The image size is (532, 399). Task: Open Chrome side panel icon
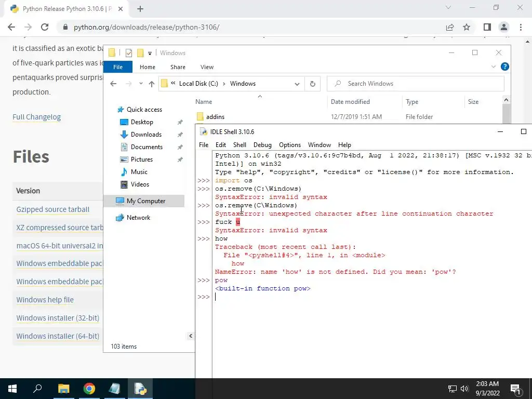click(x=487, y=27)
